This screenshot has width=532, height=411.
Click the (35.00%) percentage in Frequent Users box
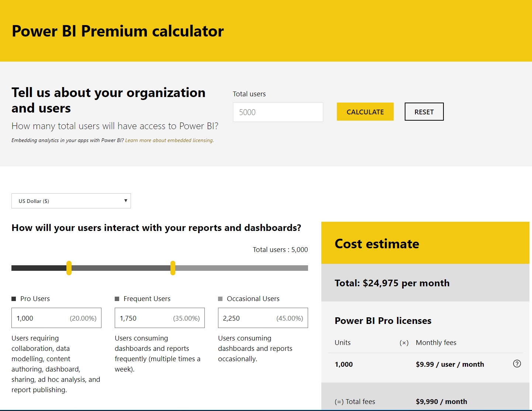[186, 318]
